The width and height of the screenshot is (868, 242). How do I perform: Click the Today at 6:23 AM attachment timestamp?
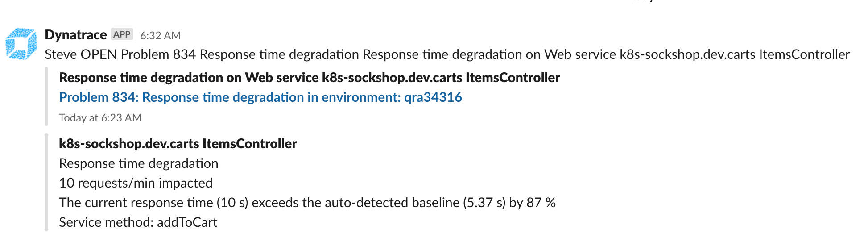(100, 118)
